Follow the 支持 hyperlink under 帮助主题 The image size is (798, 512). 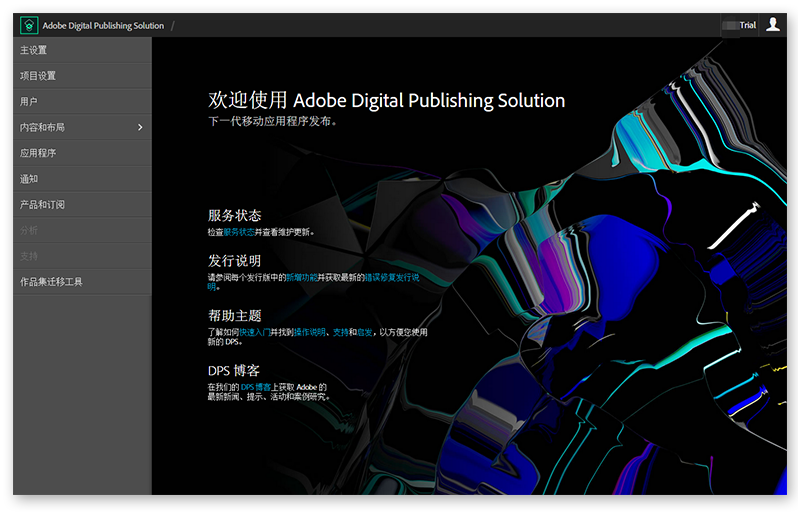pyautogui.click(x=340, y=332)
